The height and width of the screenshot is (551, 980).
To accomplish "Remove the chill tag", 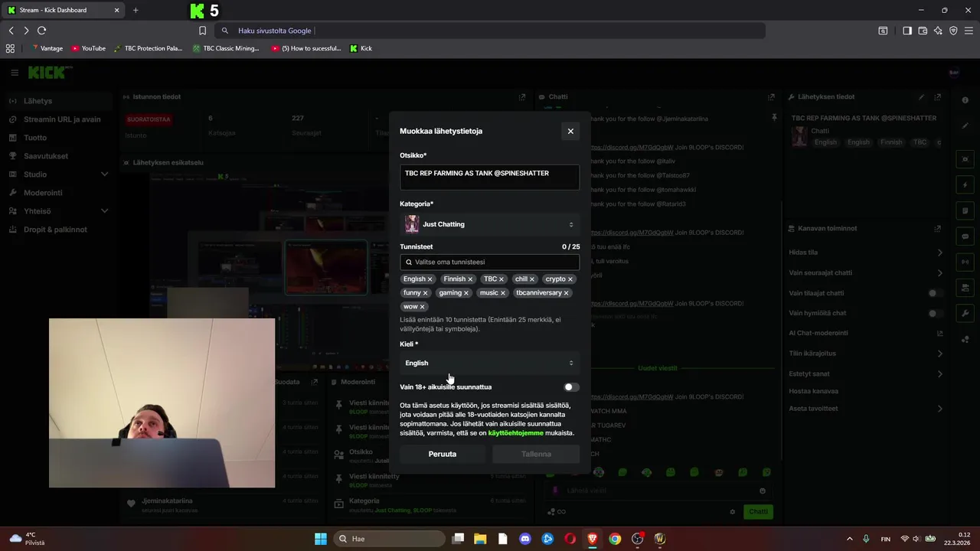I will tap(531, 279).
